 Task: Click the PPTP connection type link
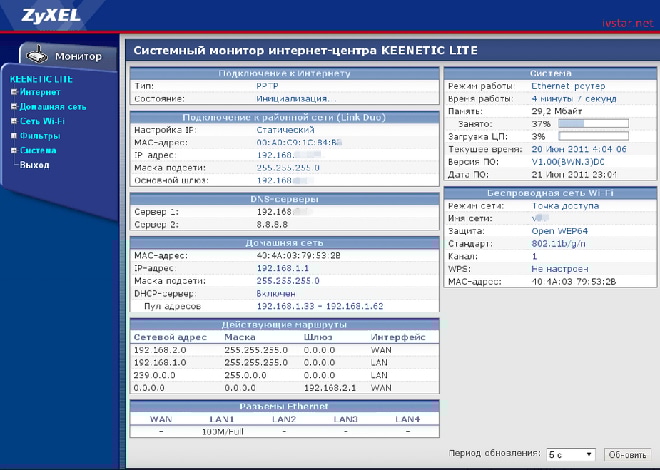click(x=268, y=86)
